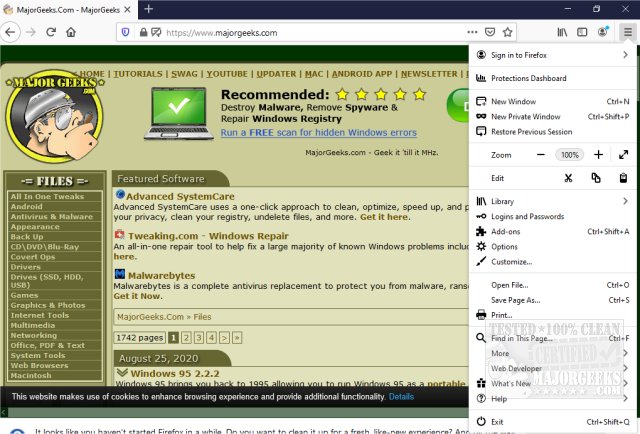Open Tweaking.com - Windows Repair link
This screenshot has height=434, width=640.
pyautogui.click(x=208, y=236)
